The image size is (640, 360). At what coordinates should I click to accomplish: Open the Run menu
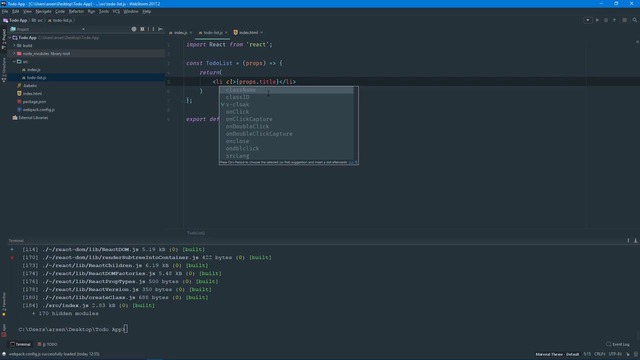91,11
